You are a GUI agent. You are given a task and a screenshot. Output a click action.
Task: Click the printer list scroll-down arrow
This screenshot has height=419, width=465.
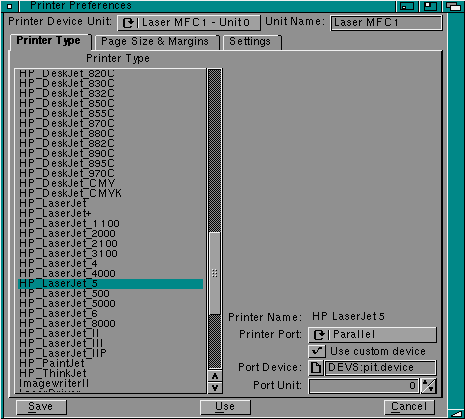[215, 388]
